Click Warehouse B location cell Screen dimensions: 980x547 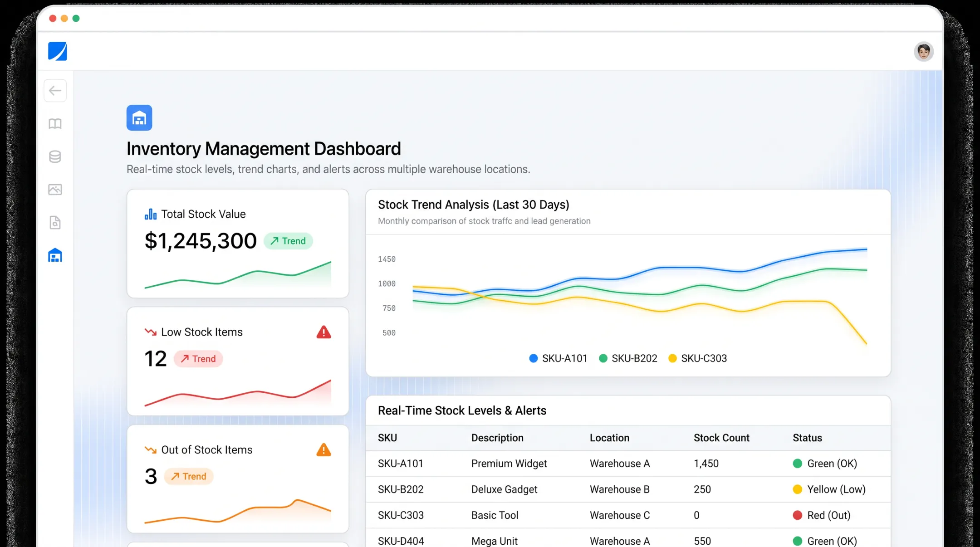pyautogui.click(x=620, y=489)
